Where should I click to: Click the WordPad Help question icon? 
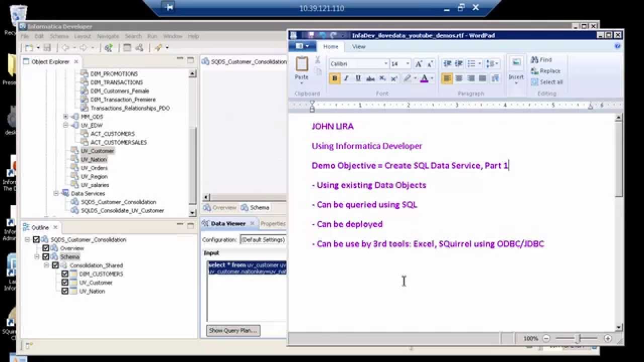click(x=617, y=46)
